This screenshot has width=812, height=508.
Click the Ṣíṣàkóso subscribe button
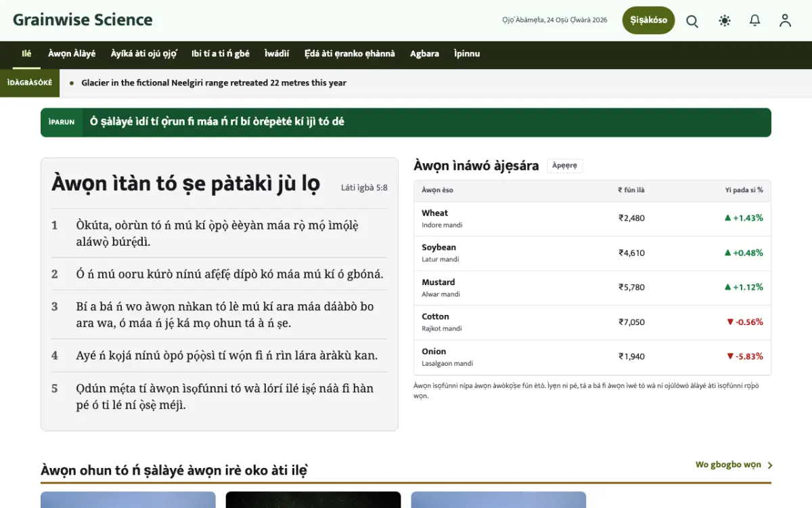[x=649, y=20]
